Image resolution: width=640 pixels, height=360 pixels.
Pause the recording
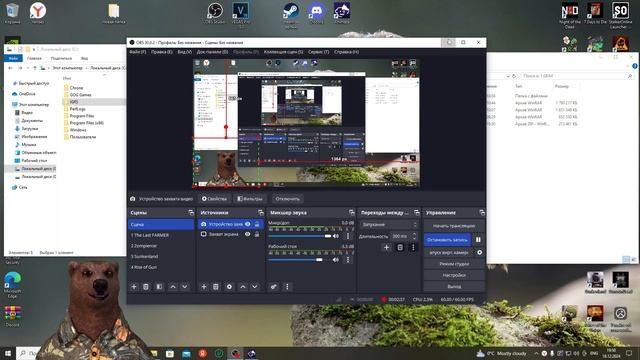click(x=478, y=240)
